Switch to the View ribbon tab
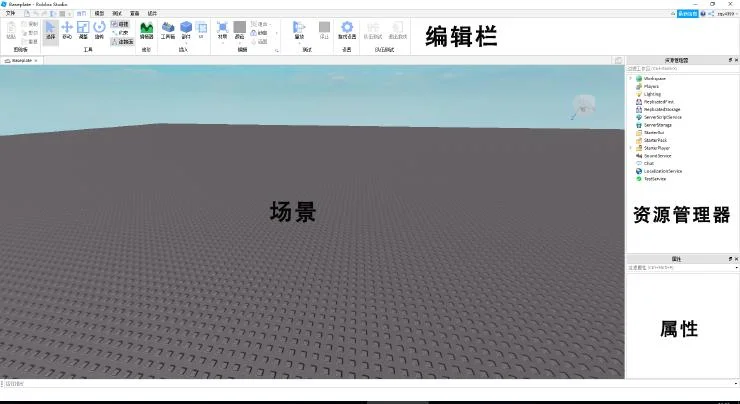 [x=135, y=13]
